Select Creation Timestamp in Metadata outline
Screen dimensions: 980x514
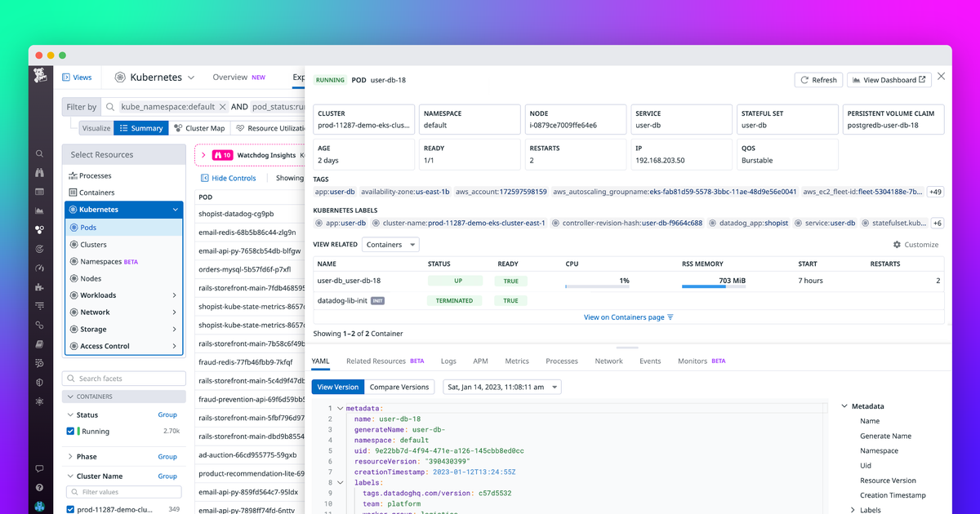[893, 495]
